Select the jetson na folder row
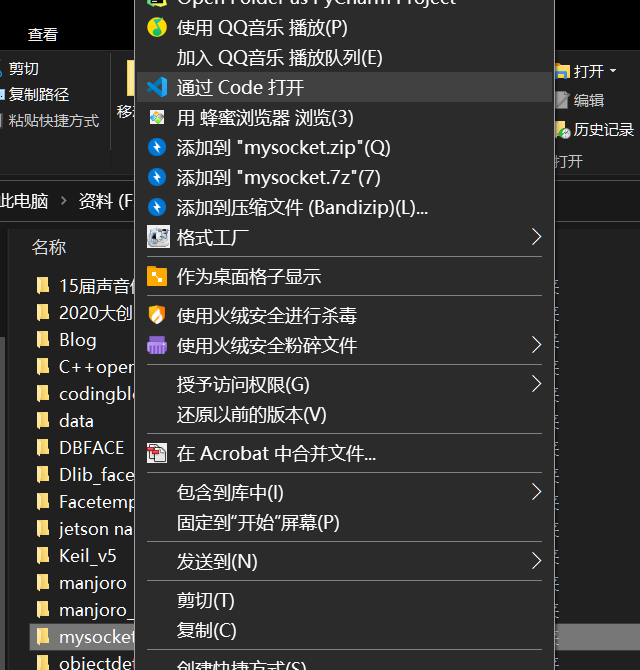This screenshot has height=670, width=640. pos(83,529)
